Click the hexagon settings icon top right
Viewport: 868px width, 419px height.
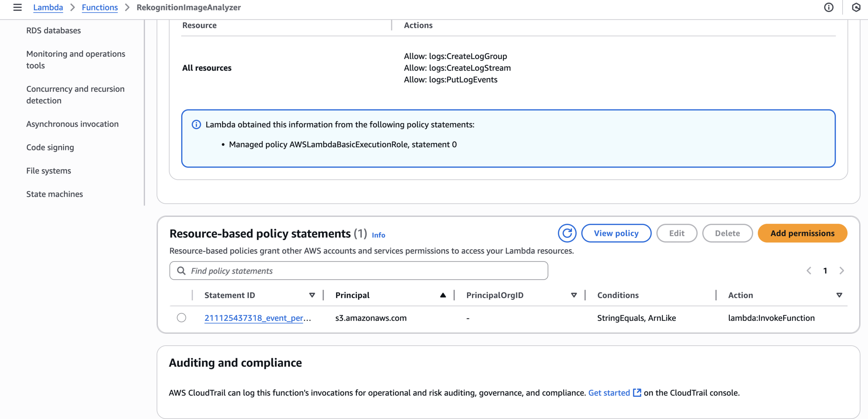click(x=856, y=7)
